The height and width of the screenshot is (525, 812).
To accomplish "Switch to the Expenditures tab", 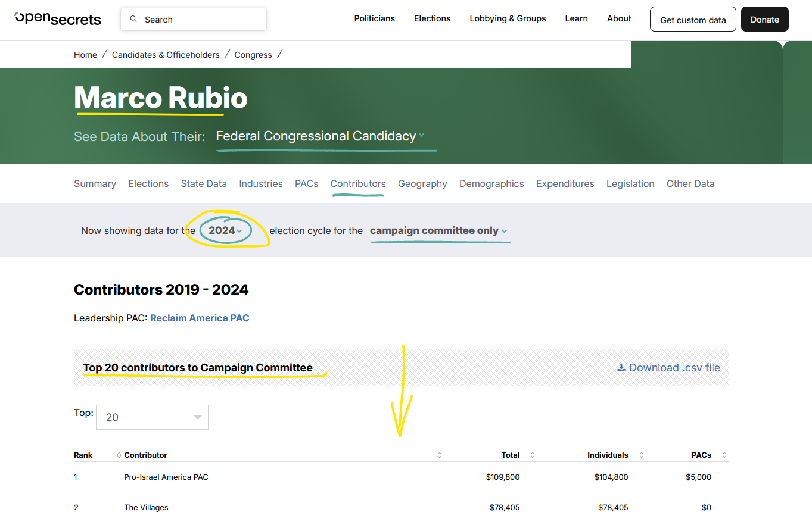I will click(565, 184).
